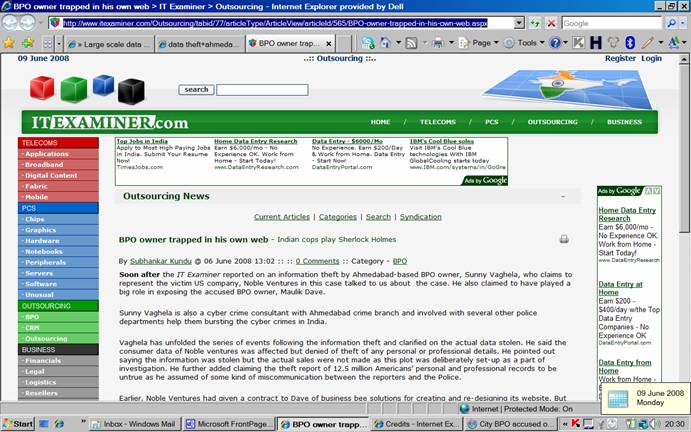This screenshot has width=691, height=432.
Task: Select Notebooks in the left sidebar
Action: (x=58, y=251)
